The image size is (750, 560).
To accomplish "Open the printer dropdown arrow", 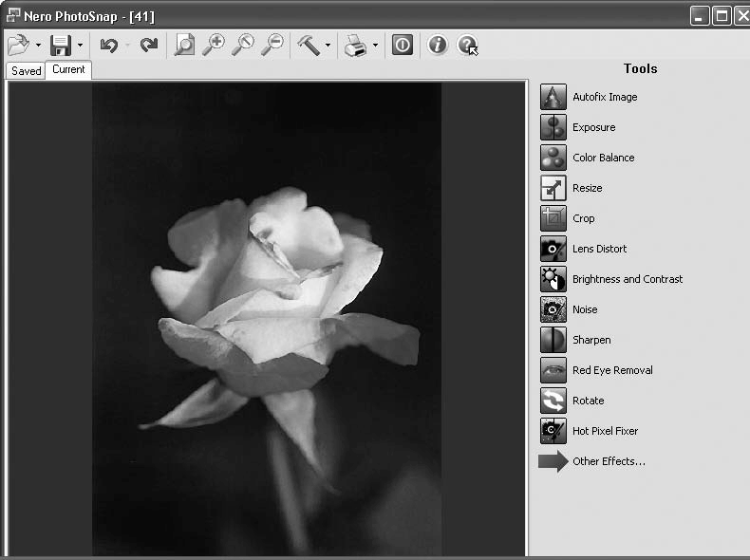I will coord(375,46).
